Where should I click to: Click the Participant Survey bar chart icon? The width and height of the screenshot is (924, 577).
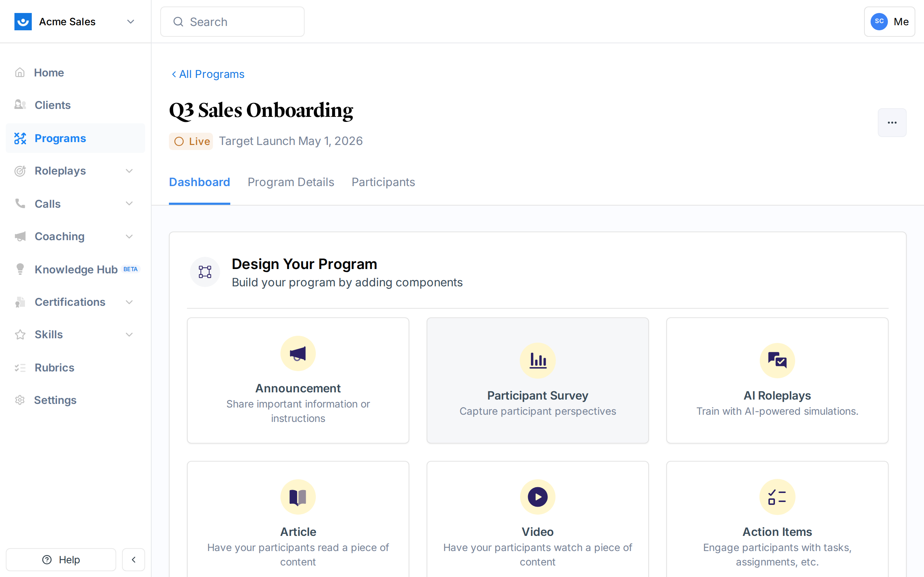(537, 360)
